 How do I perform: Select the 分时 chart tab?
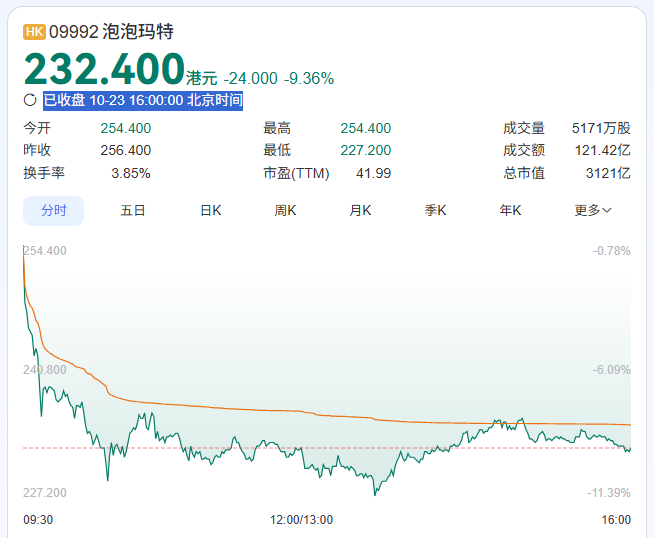pos(53,211)
